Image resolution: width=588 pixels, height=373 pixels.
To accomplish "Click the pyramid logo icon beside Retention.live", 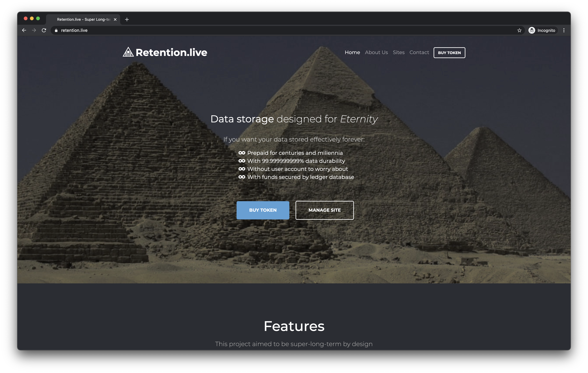I will pyautogui.click(x=128, y=52).
